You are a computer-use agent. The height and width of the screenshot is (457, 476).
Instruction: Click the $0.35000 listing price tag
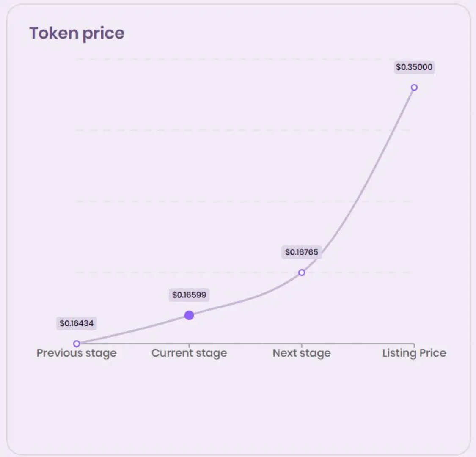[414, 67]
